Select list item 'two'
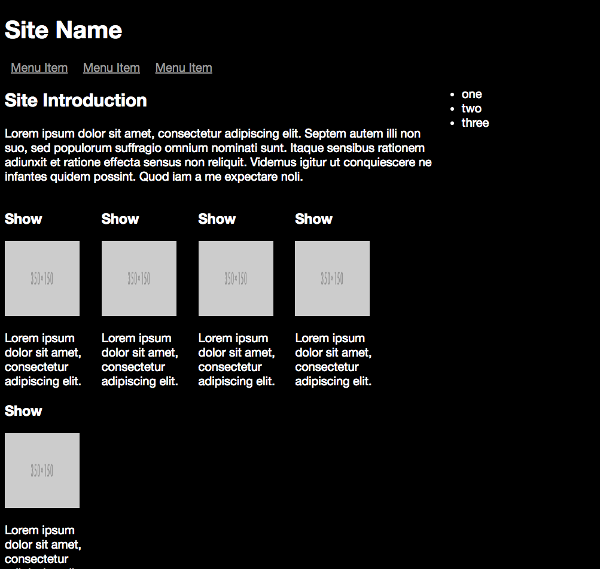This screenshot has height=569, width=600. (471, 109)
